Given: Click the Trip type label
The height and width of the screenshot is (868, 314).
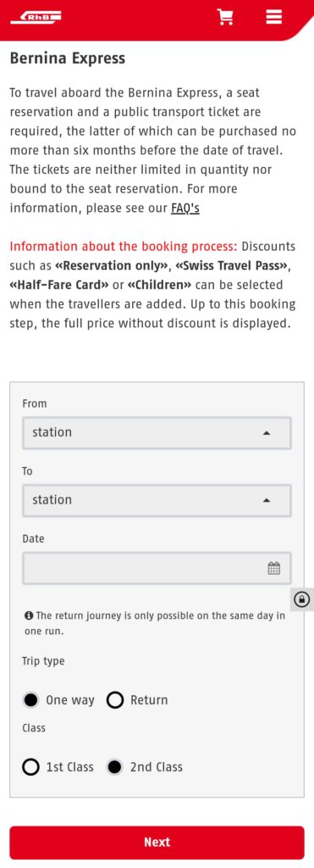Looking at the screenshot, I should 43,661.
